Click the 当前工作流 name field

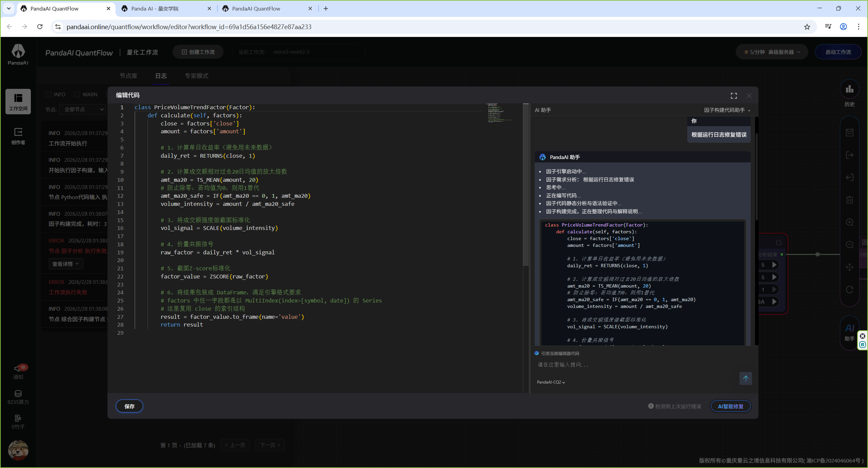point(298,52)
